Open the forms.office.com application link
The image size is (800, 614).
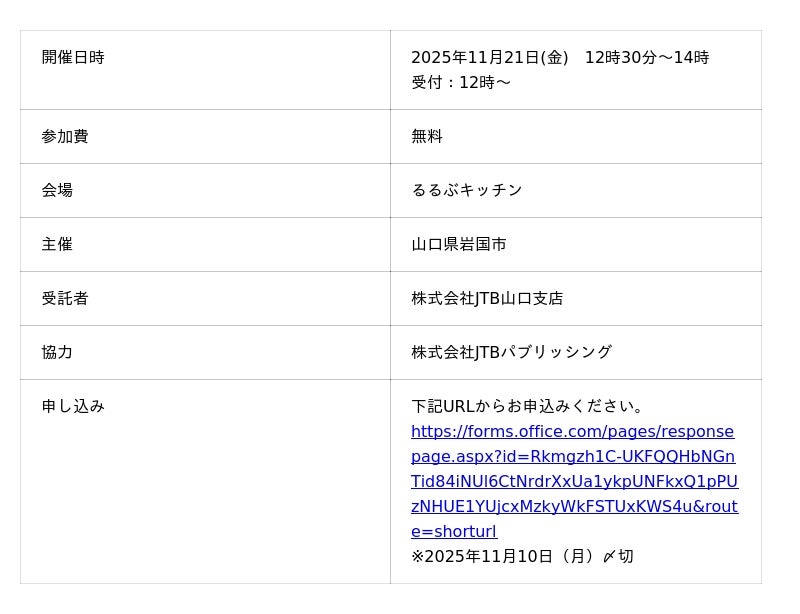point(574,481)
